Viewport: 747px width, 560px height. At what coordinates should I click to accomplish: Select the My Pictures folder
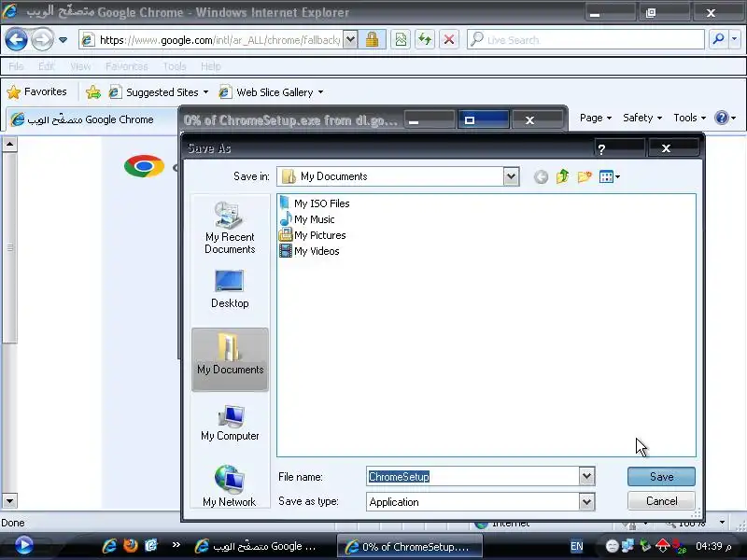click(x=313, y=235)
